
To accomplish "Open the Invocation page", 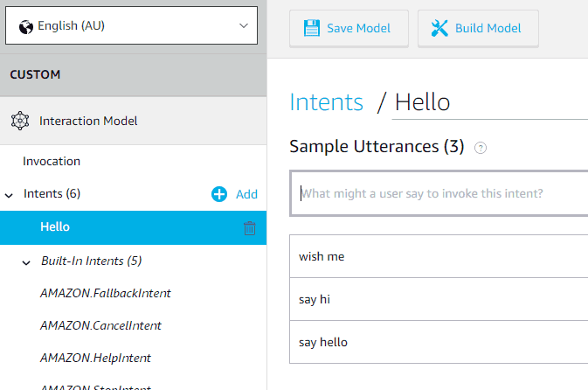I will 52,161.
